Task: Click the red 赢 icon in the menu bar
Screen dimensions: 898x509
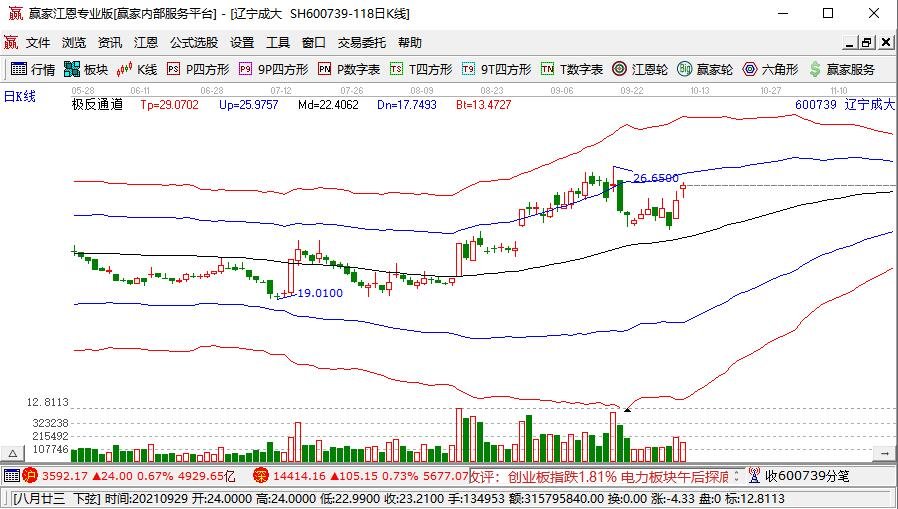Action: [x=11, y=42]
